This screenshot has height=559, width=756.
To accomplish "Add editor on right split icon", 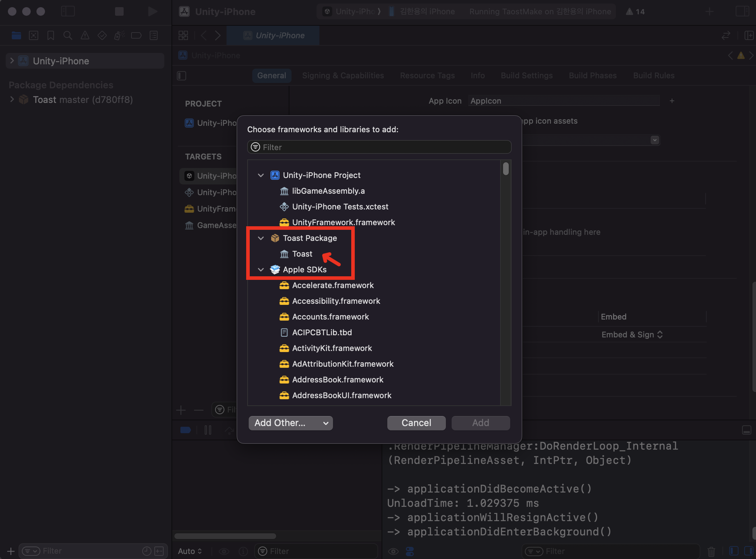I will point(749,35).
